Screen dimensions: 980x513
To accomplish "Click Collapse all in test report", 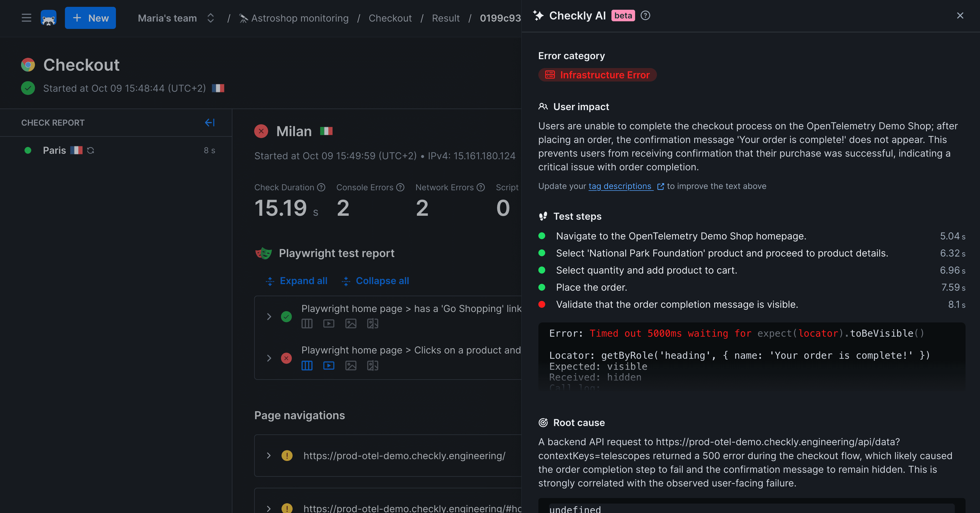I will 375,281.
